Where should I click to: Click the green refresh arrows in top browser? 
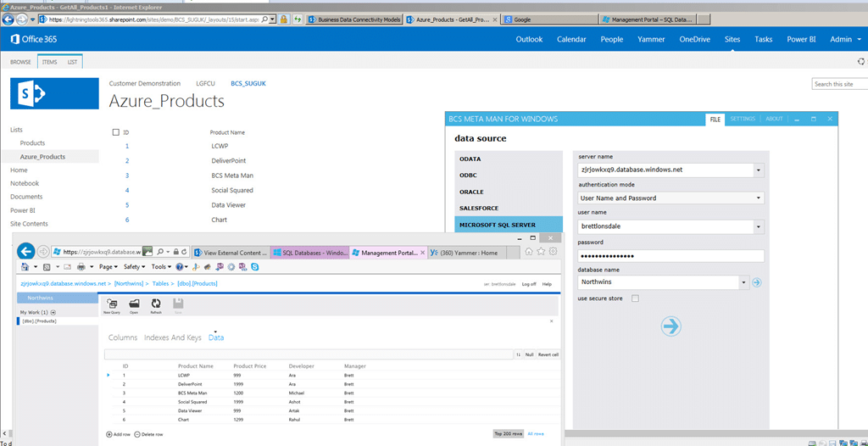tap(298, 20)
